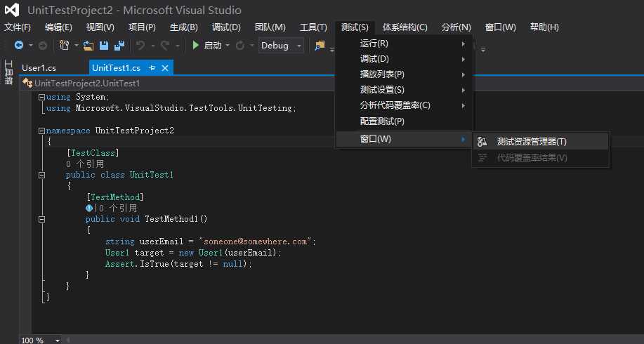Open the Undo history dropdown arrow
Viewport: 644px width, 344px height.
[x=152, y=46]
